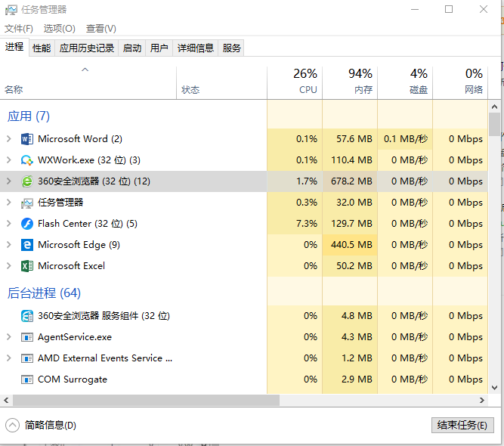Expand the AgentService.exe process row
This screenshot has width=504, height=446.
(x=9, y=337)
